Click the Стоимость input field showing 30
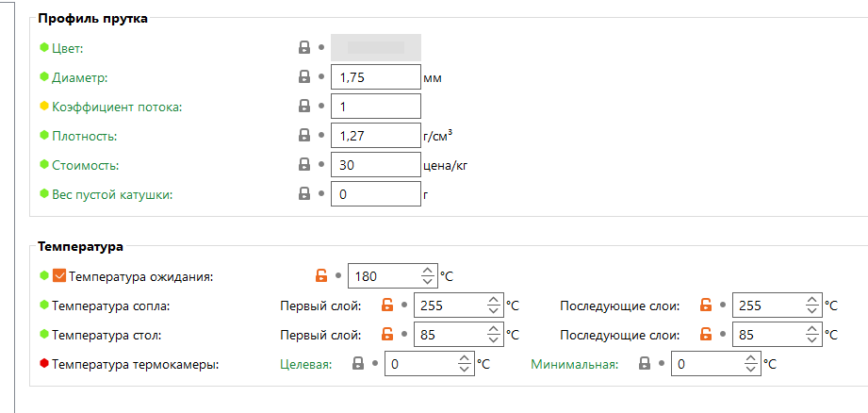The height and width of the screenshot is (413, 868). (375, 165)
